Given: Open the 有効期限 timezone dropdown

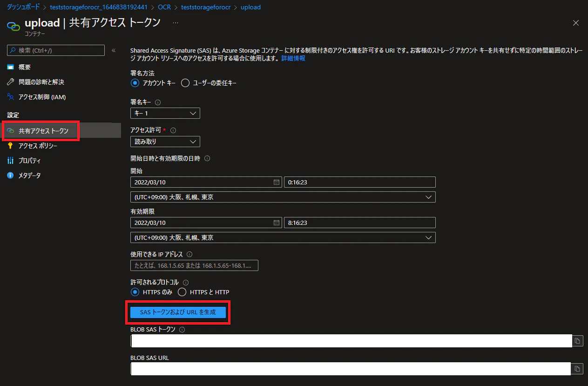Looking at the screenshot, I should [x=283, y=237].
